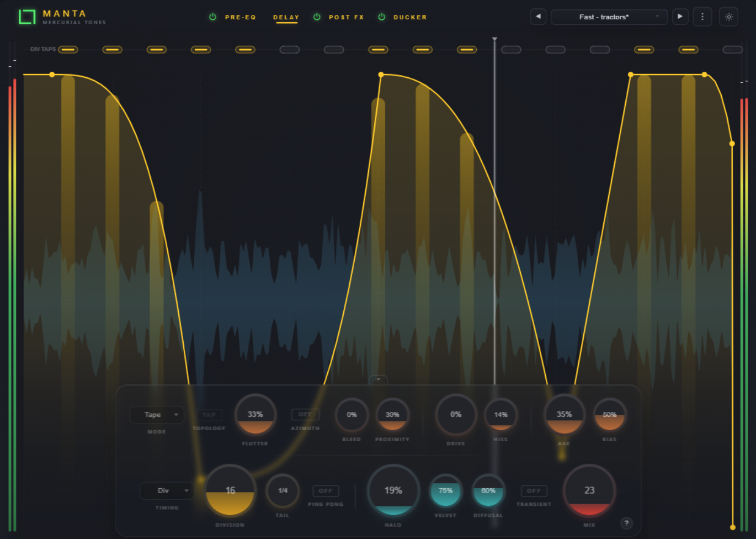Collapse the control panel with the small chevron

[x=379, y=380]
